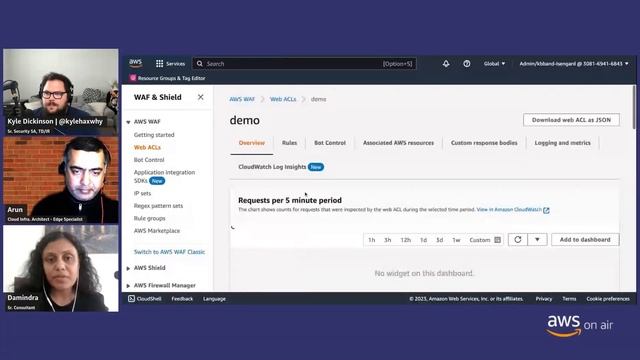Open Privacy link in footer
The image size is (640, 360).
click(544, 299)
